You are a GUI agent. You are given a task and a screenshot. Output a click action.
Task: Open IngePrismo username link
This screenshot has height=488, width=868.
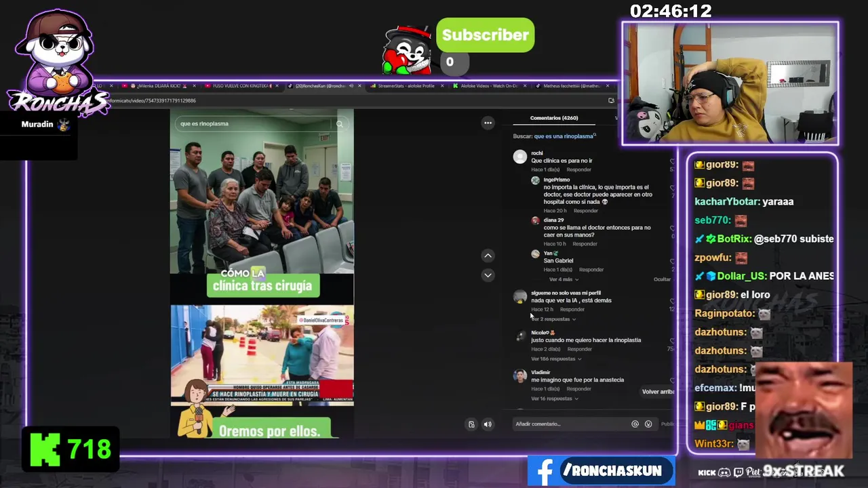coord(556,180)
